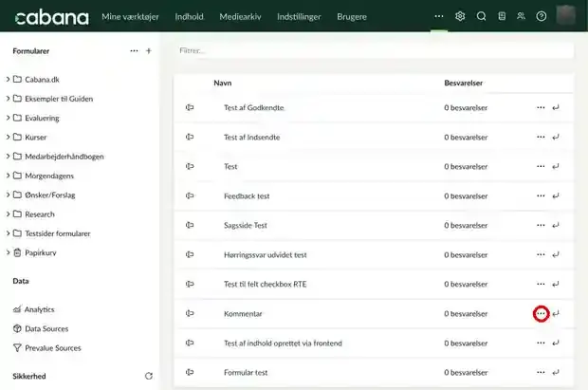This screenshot has height=390, width=588.
Task: Click the users icon in header
Action: 521,16
